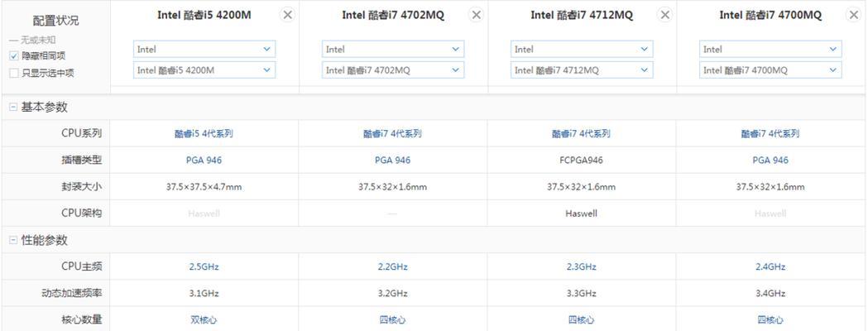Image resolution: width=868 pixels, height=331 pixels.
Task: Remove Intel 酷睿i7 4712MQ from comparison
Action: click(x=664, y=15)
